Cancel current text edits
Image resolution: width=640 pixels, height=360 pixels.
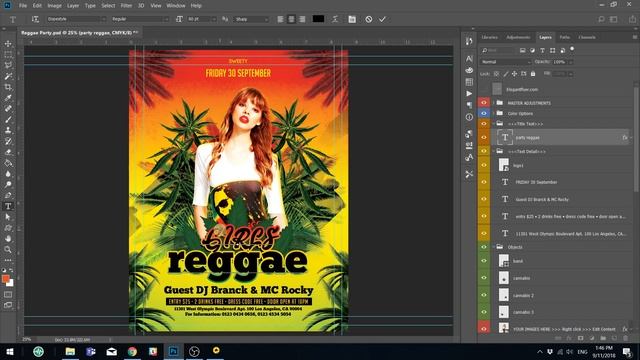[x=369, y=19]
